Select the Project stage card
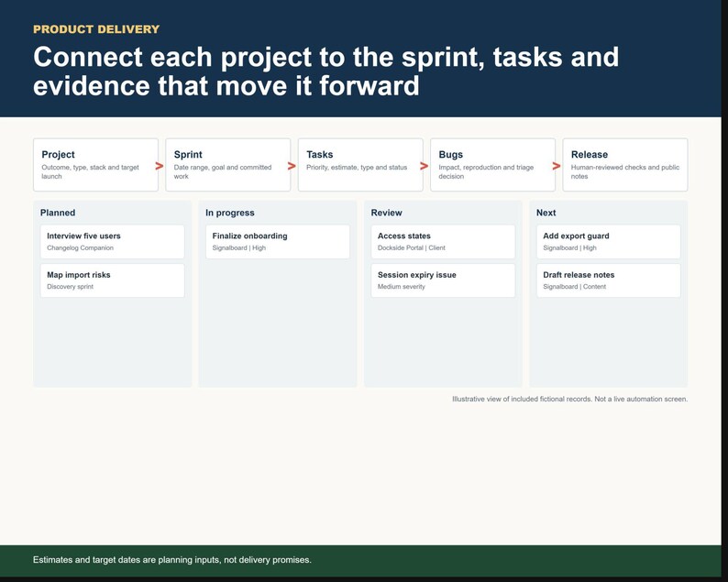Viewport: 728px width, 582px height. (x=95, y=165)
